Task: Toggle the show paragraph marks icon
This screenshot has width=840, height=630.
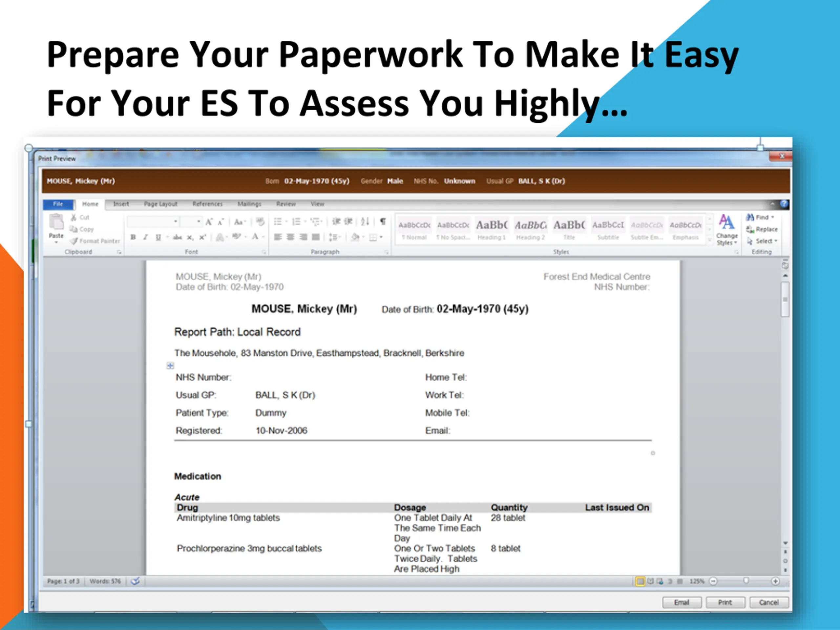Action: [x=383, y=221]
